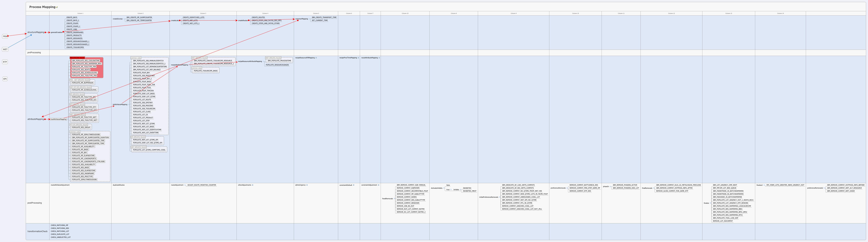
Task: Collapse the ActivateInhibits branch
Action: pyautogui.click(x=444, y=188)
